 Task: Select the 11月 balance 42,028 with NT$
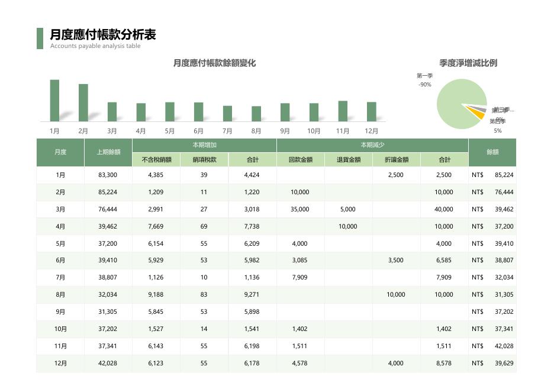click(x=492, y=346)
